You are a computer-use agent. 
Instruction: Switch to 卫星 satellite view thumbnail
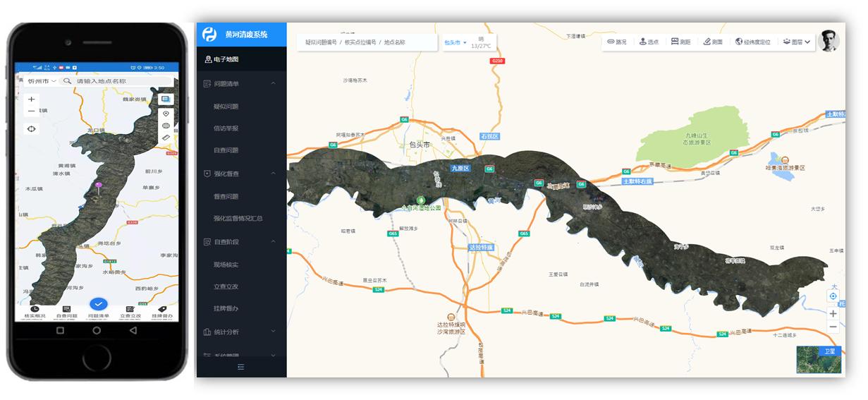[x=819, y=359]
